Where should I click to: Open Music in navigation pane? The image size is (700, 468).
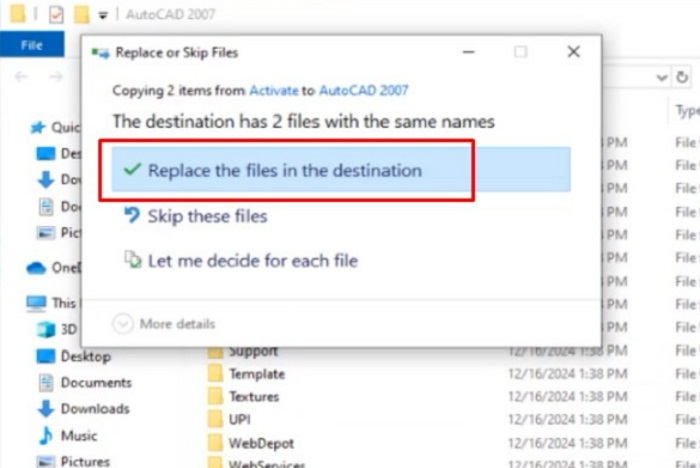click(68, 435)
